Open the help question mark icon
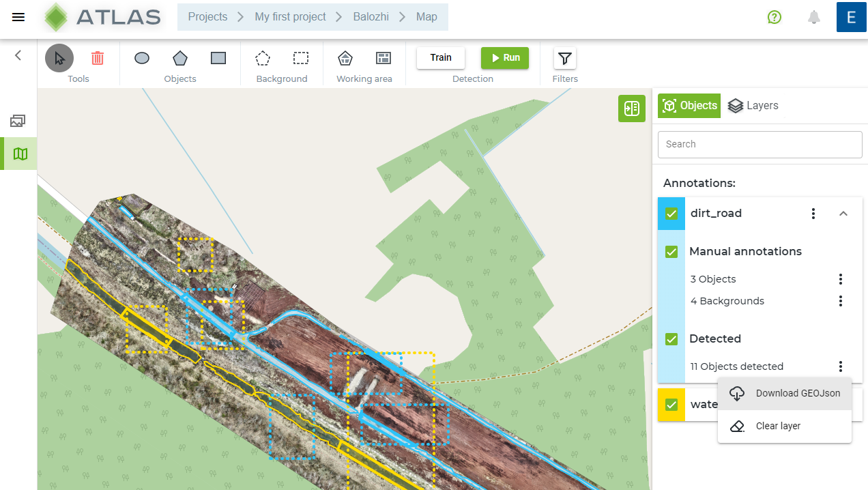Screen dimensions: 868x490 (x=775, y=17)
